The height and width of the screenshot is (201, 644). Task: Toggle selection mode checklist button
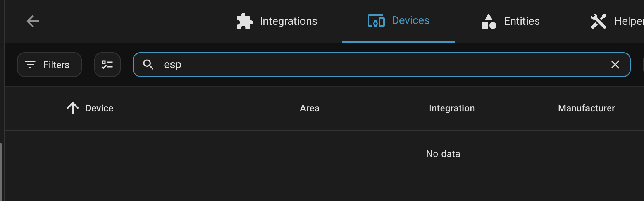point(107,65)
